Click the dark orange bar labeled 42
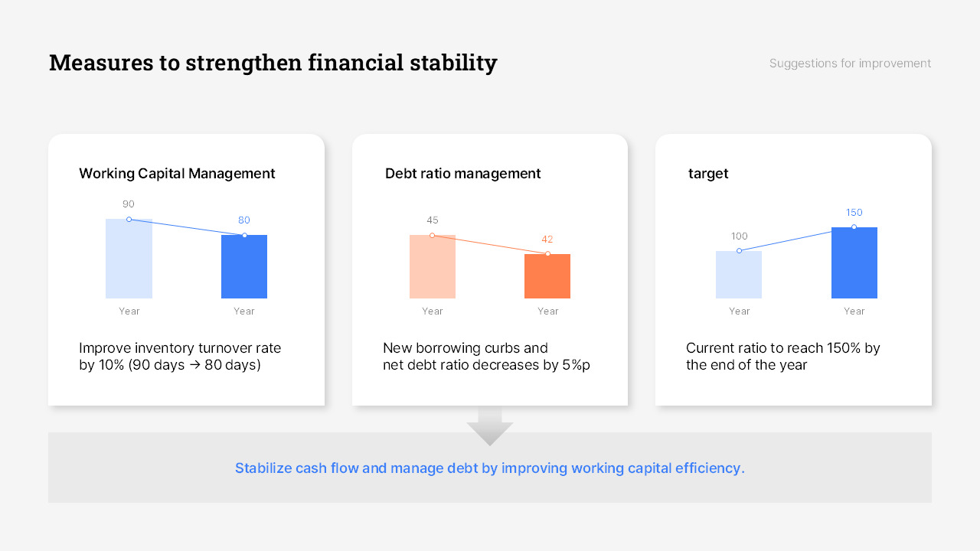 click(x=547, y=277)
